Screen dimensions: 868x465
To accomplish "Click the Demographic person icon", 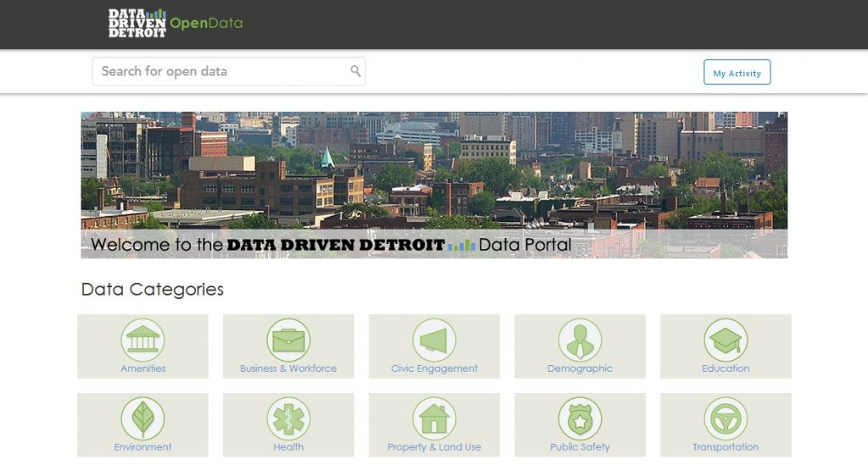I will click(x=580, y=340).
